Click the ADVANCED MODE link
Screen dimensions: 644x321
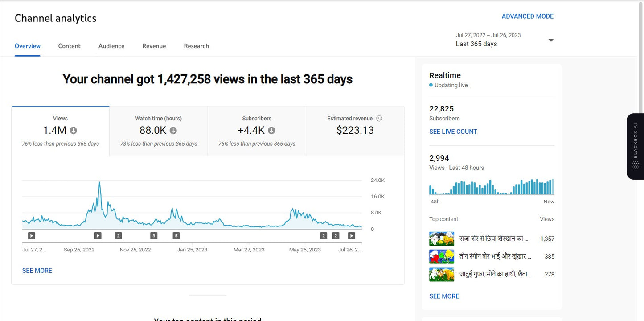point(527,16)
